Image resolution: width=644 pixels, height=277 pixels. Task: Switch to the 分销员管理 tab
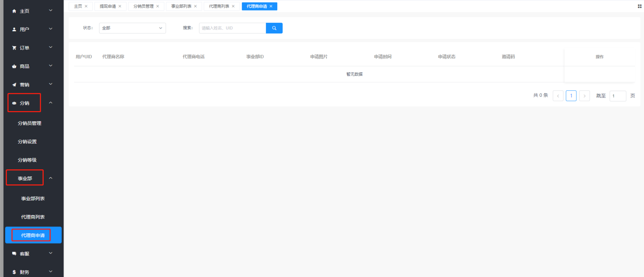coord(143,6)
